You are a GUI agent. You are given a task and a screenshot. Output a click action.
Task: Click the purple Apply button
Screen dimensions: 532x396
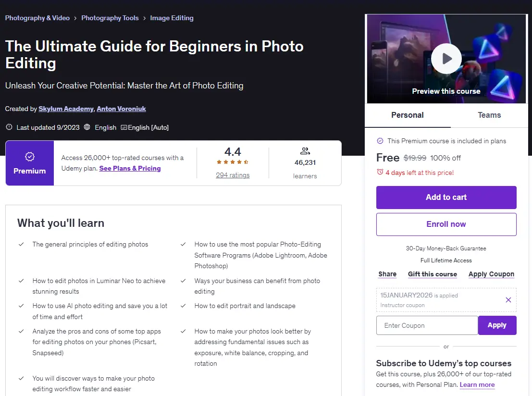click(x=497, y=325)
